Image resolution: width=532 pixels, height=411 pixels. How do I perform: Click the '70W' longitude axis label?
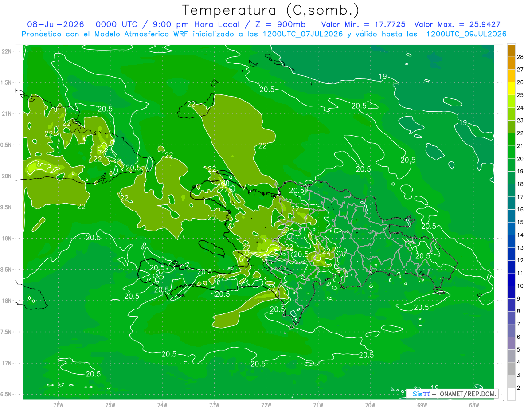(370, 405)
